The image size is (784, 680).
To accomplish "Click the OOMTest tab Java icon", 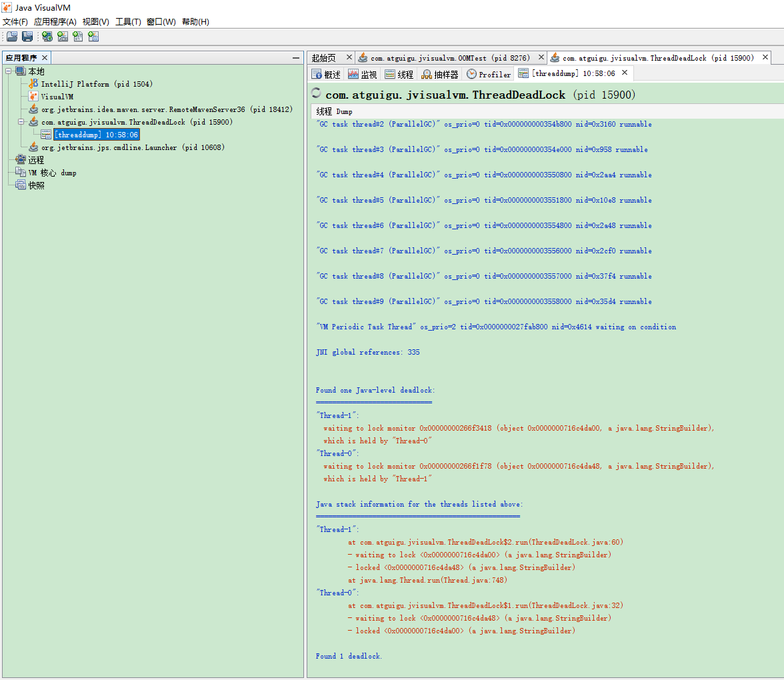I will 363,58.
